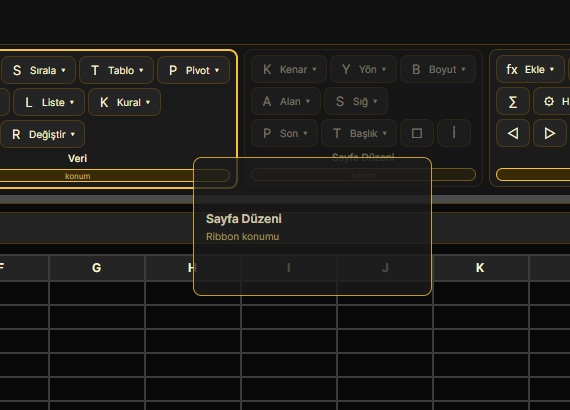
Task: Open the Pivot dropdown
Action: point(193,70)
